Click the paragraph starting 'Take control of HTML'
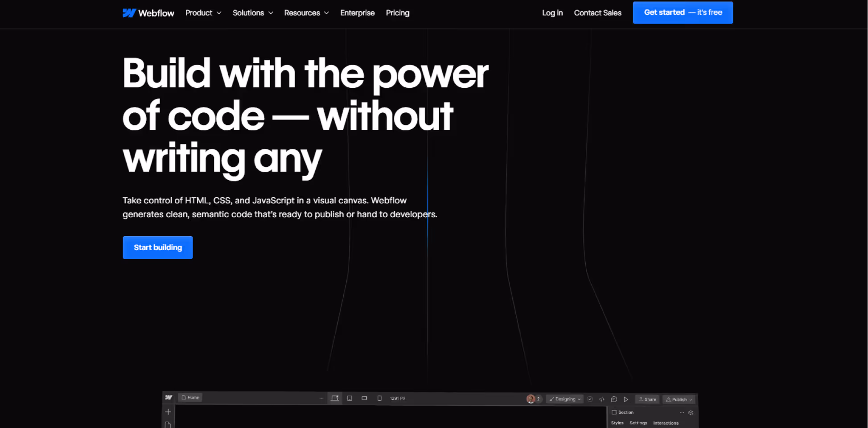This screenshot has width=868, height=428. [x=280, y=207]
